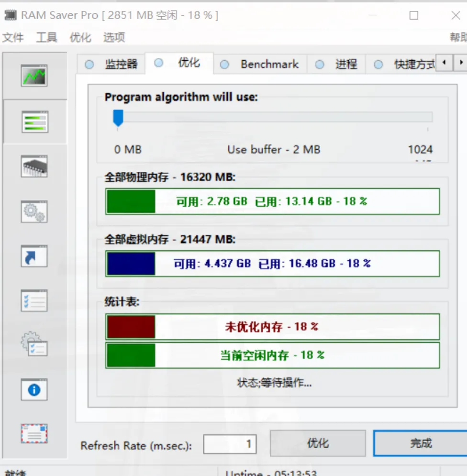Open the gear with checklist settings icon

click(34, 344)
